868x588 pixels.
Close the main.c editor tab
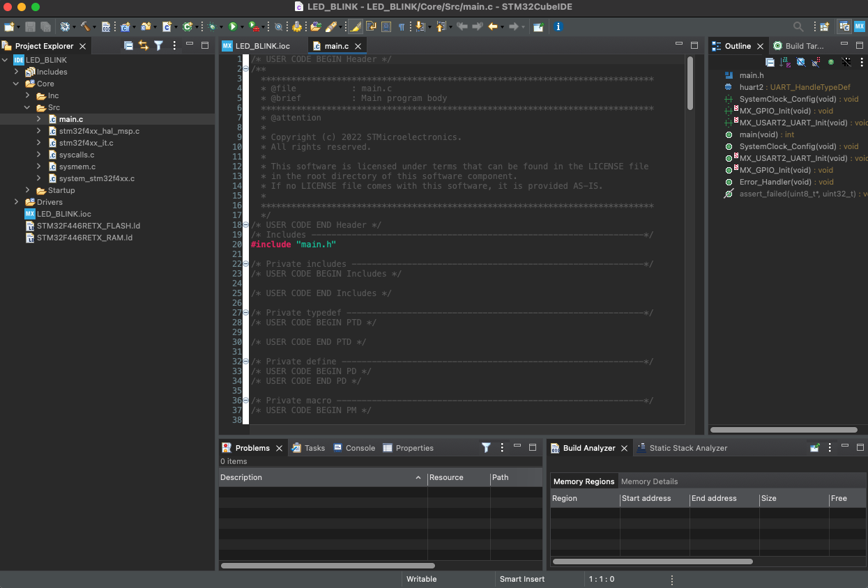coord(358,46)
